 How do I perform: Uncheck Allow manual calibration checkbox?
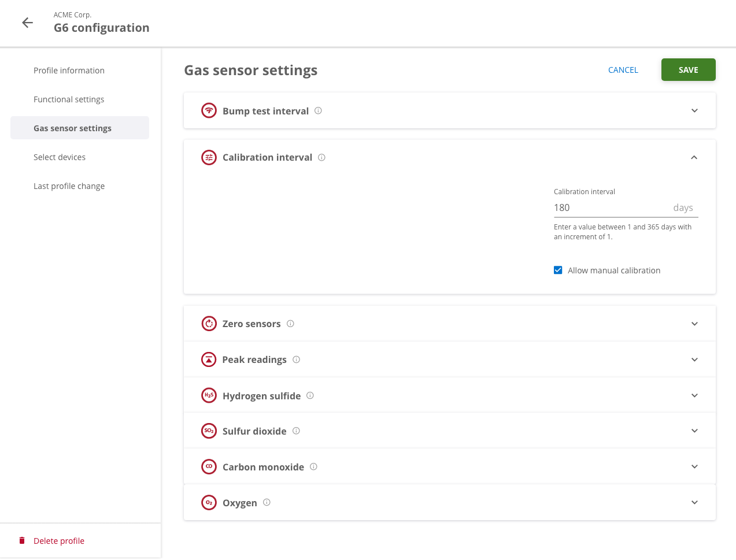558,270
